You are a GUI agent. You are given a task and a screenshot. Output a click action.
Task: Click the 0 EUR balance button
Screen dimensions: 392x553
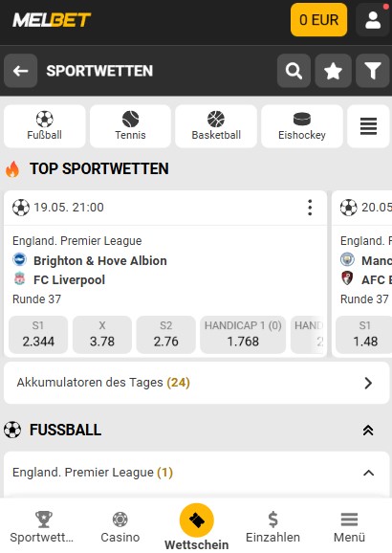click(x=318, y=20)
